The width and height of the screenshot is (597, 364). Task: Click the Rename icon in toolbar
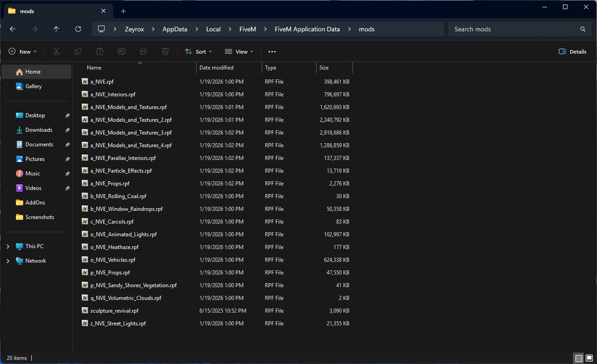pyautogui.click(x=122, y=52)
